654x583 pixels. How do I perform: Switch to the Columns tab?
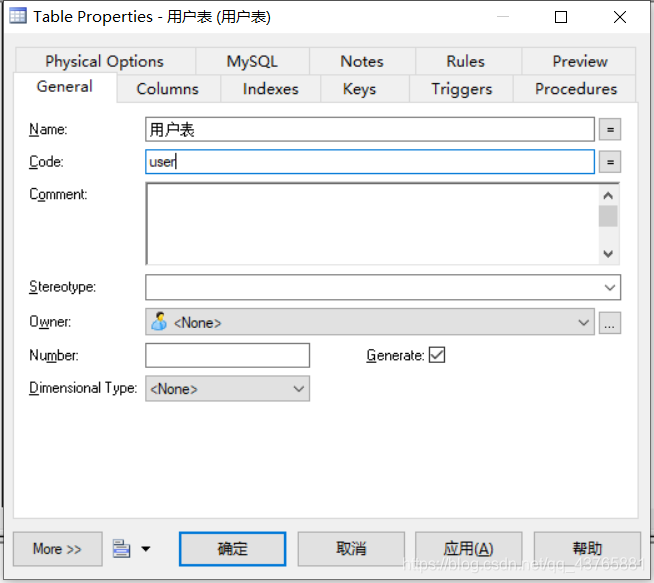pos(168,89)
